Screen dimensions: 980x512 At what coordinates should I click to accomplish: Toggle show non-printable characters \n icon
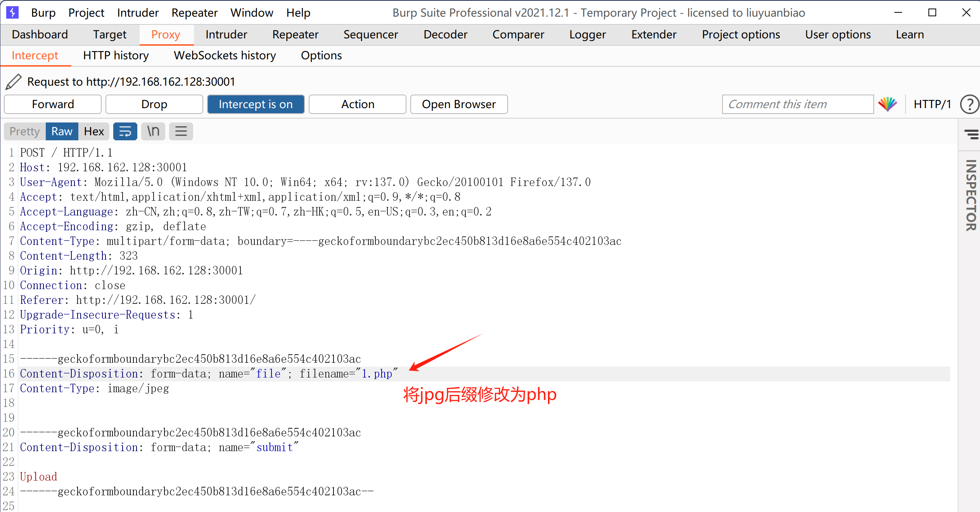(153, 131)
